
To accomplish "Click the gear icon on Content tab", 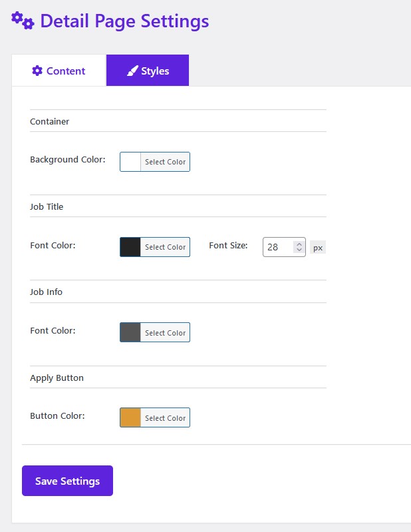I will pyautogui.click(x=37, y=71).
